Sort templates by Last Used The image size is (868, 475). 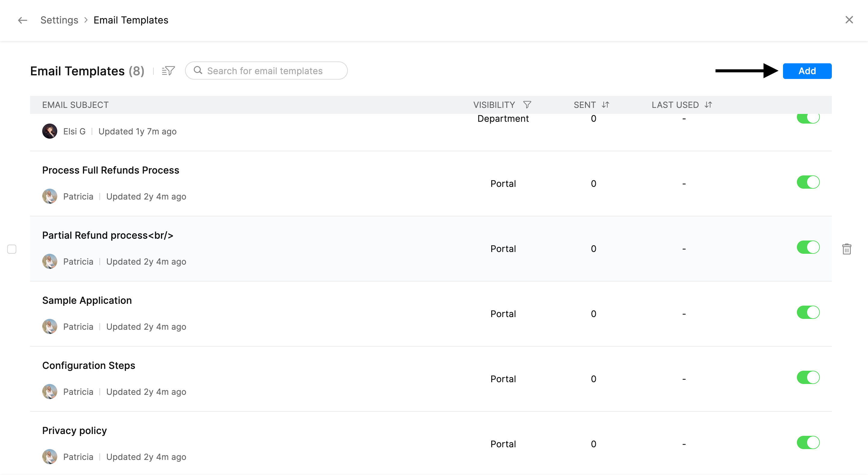[708, 105]
